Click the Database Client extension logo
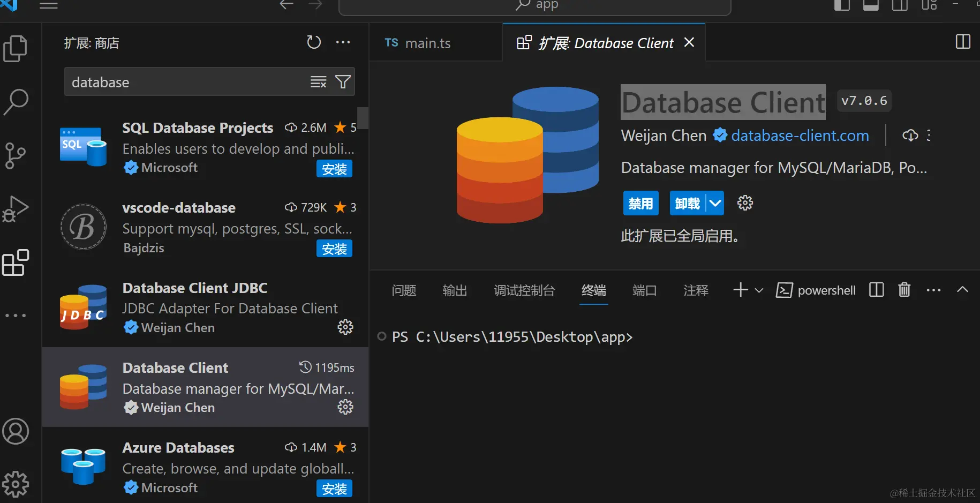This screenshot has width=980, height=503. pyautogui.click(x=527, y=155)
